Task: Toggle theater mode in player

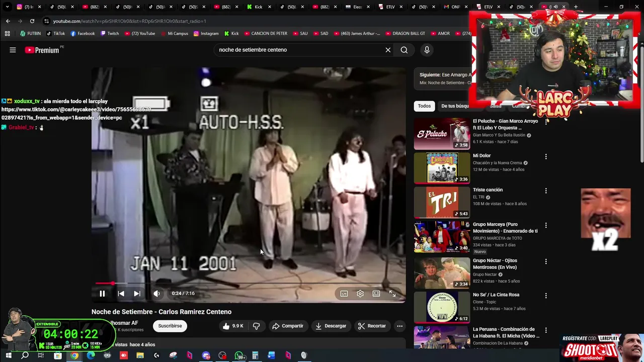Action: tap(376, 294)
